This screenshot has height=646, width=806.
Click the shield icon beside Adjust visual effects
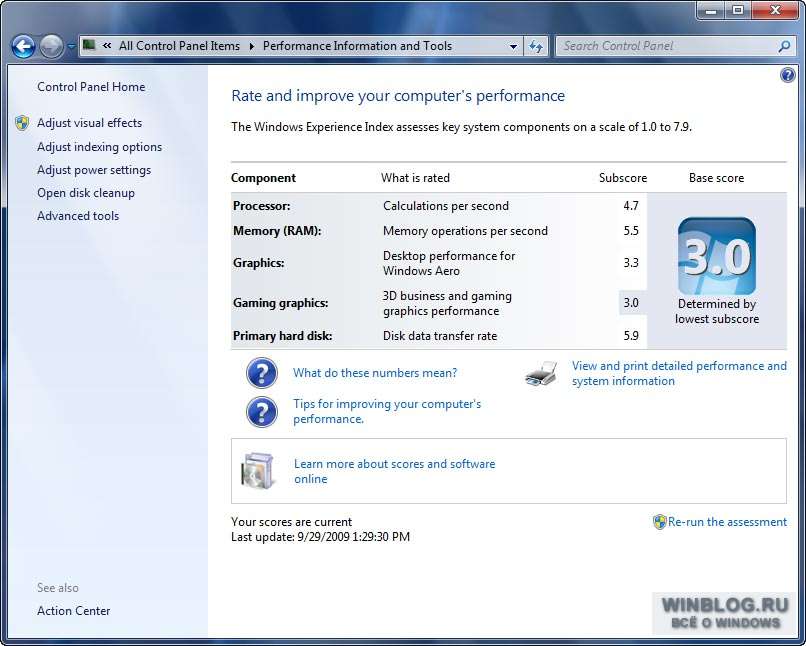22,123
